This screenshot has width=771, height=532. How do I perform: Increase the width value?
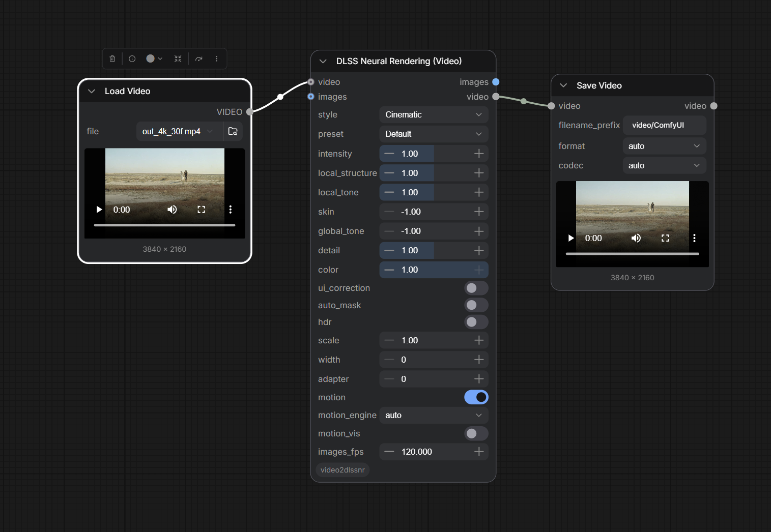coord(479,360)
